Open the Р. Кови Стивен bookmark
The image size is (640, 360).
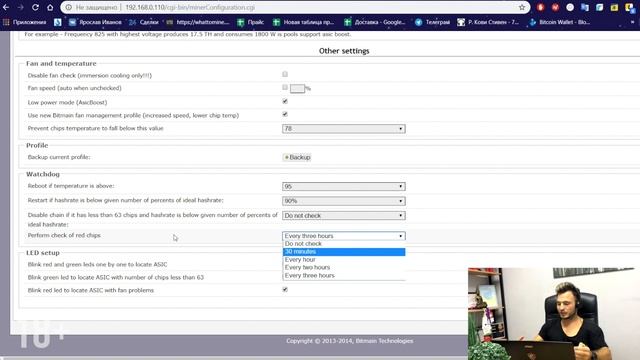click(488, 22)
